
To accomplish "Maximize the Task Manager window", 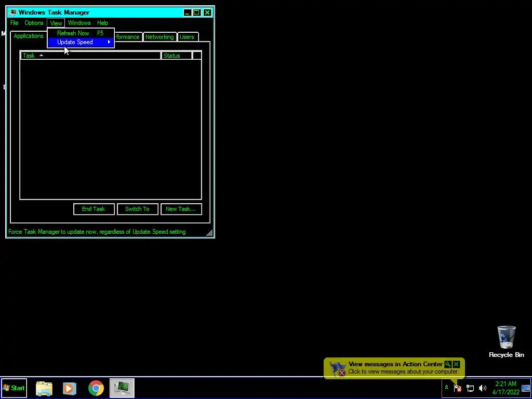I will click(x=197, y=13).
